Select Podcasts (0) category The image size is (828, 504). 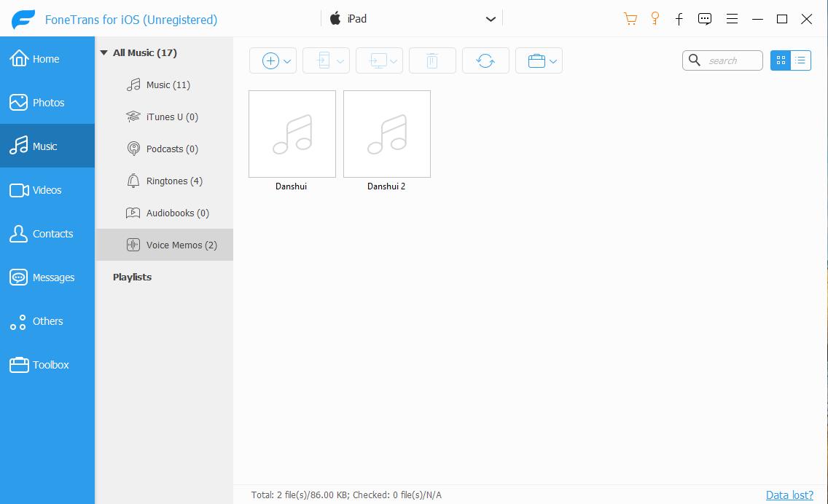[164, 149]
